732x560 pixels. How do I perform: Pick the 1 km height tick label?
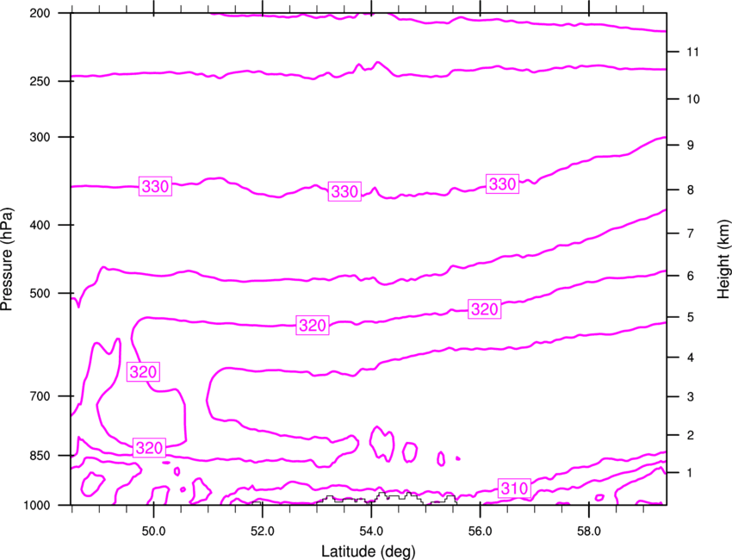(690, 473)
